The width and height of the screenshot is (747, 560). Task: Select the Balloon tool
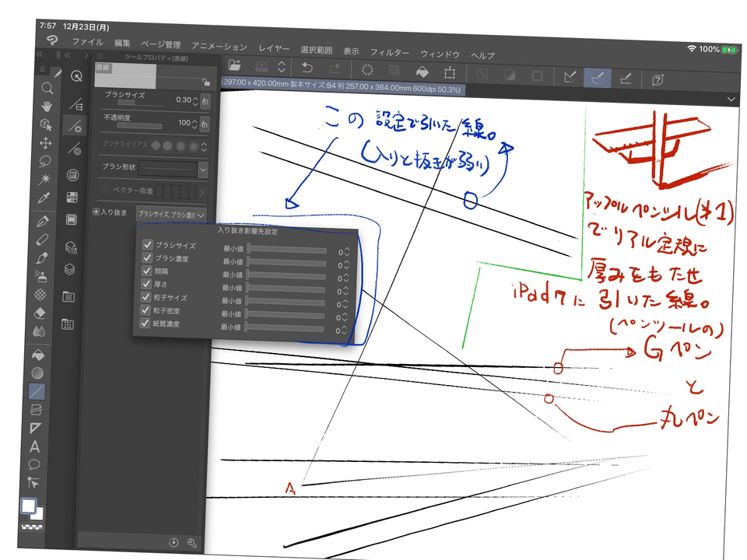pyautogui.click(x=34, y=464)
